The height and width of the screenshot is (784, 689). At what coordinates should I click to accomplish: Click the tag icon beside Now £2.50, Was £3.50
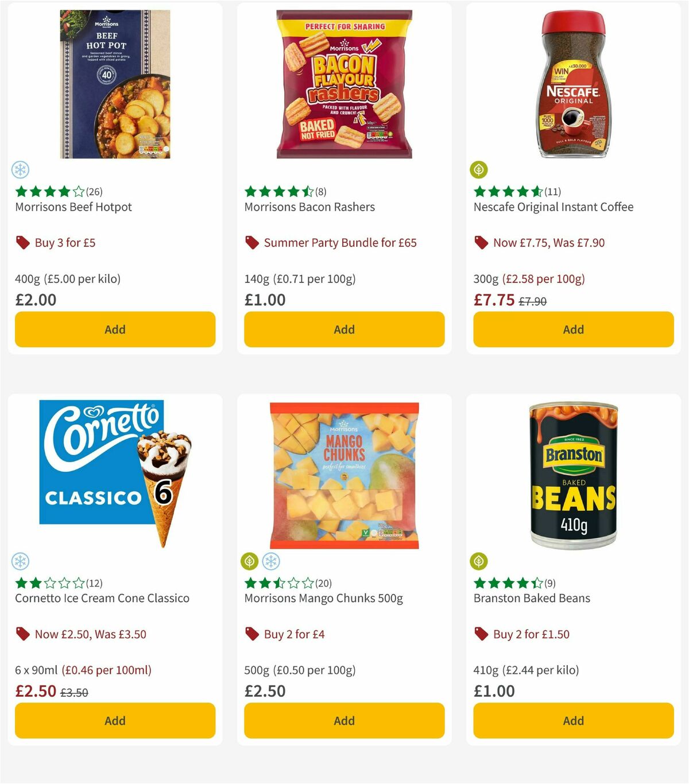point(22,634)
